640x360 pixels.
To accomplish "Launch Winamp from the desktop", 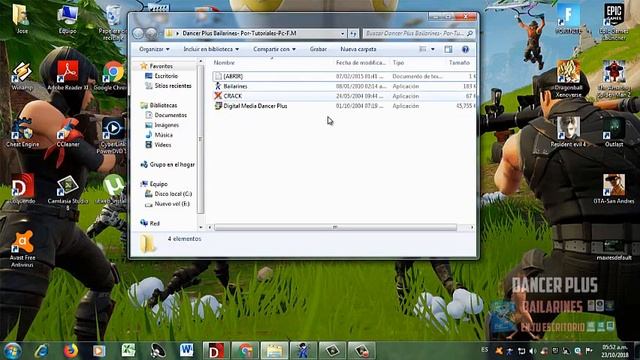I will (x=22, y=76).
